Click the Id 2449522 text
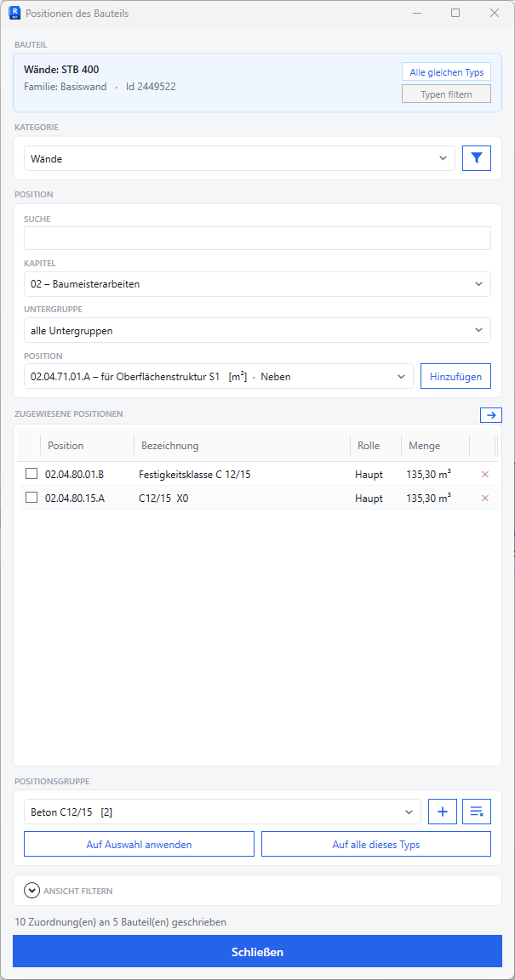Screen dimensions: 515x980 (x=151, y=87)
